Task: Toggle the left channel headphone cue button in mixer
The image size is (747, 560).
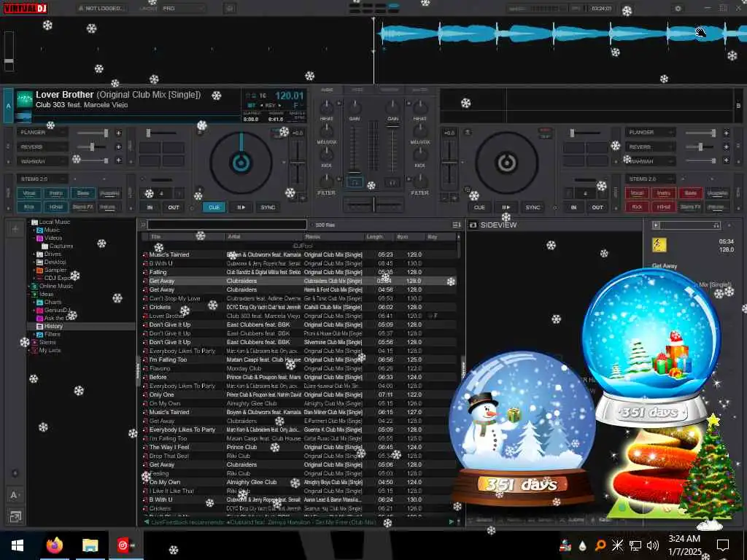Action: 355,182
